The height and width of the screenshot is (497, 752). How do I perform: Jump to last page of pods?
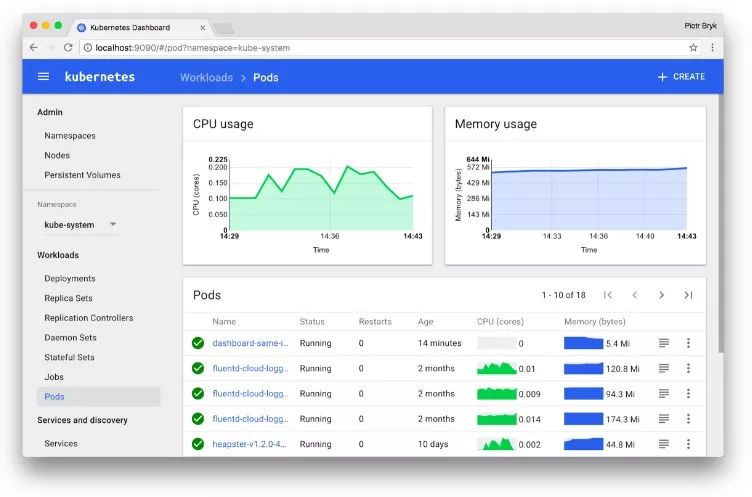tap(688, 295)
